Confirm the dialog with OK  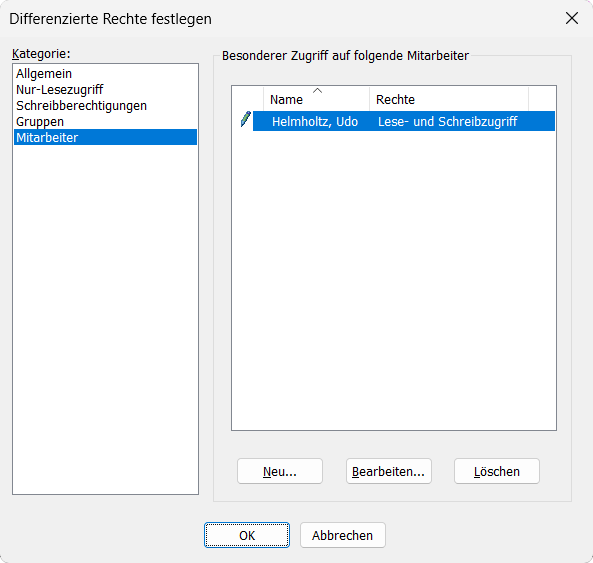point(247,535)
